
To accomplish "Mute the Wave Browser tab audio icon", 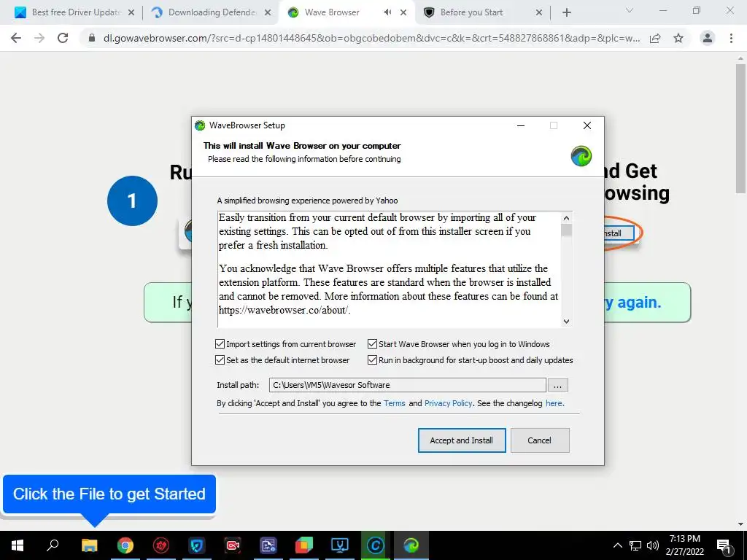I will tap(388, 12).
